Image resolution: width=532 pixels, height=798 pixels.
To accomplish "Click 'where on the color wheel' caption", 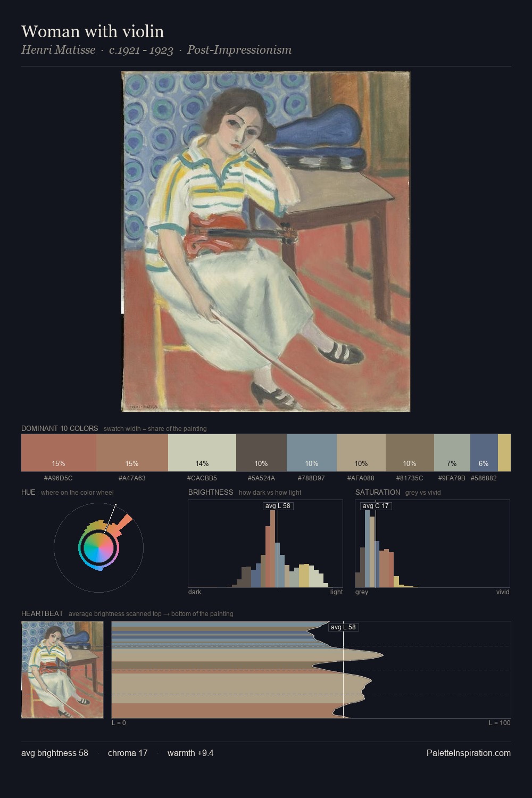I will pyautogui.click(x=77, y=493).
